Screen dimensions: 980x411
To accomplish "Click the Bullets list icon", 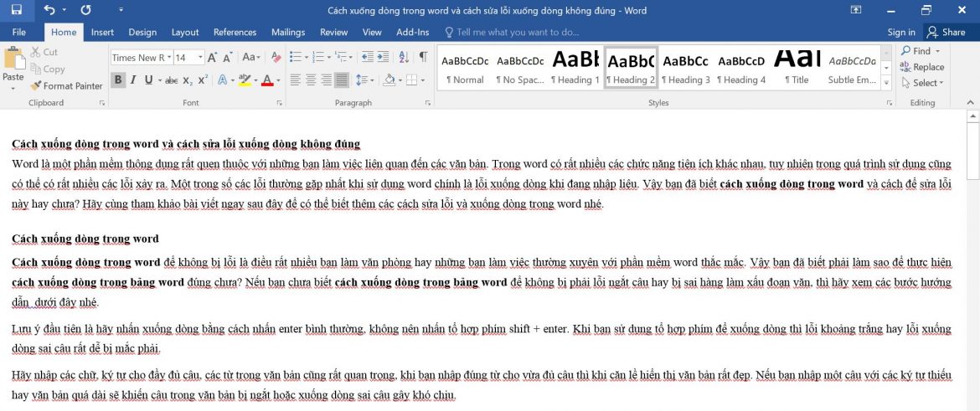I will 296,57.
